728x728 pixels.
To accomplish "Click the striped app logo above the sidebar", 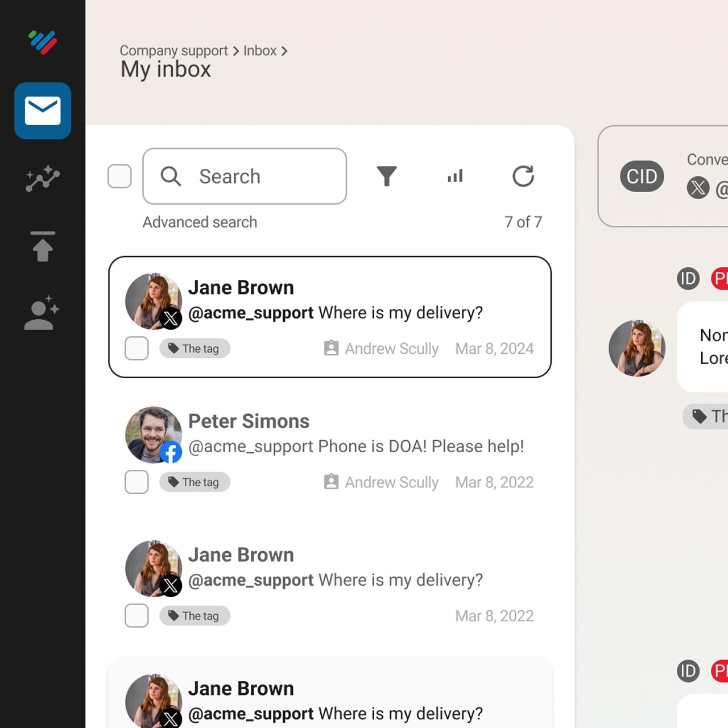I will click(43, 42).
